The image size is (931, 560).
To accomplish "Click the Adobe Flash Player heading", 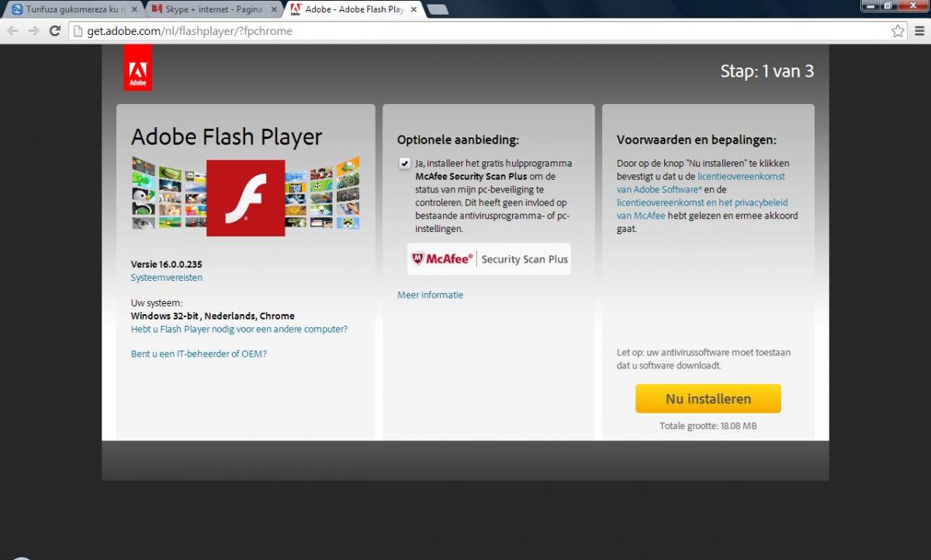I will [x=227, y=137].
